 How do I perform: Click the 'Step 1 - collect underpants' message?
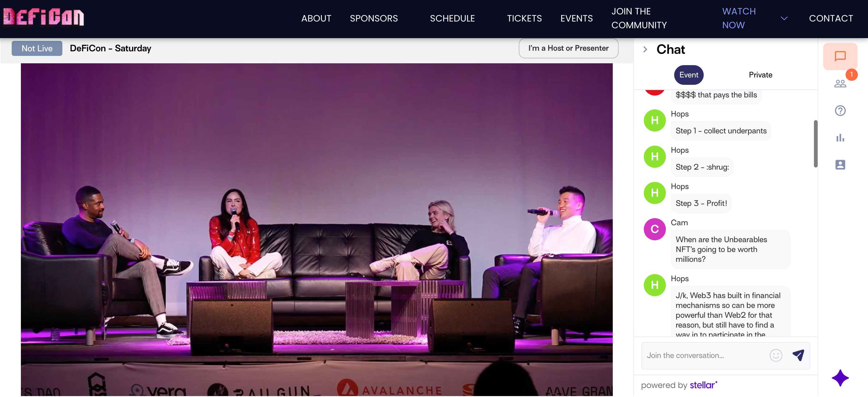tap(721, 131)
